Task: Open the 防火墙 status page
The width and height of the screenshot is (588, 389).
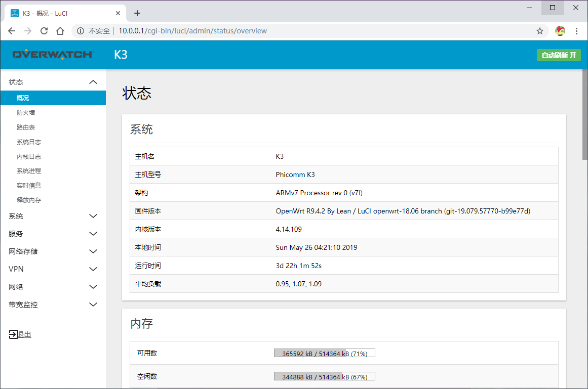Action: 26,113
